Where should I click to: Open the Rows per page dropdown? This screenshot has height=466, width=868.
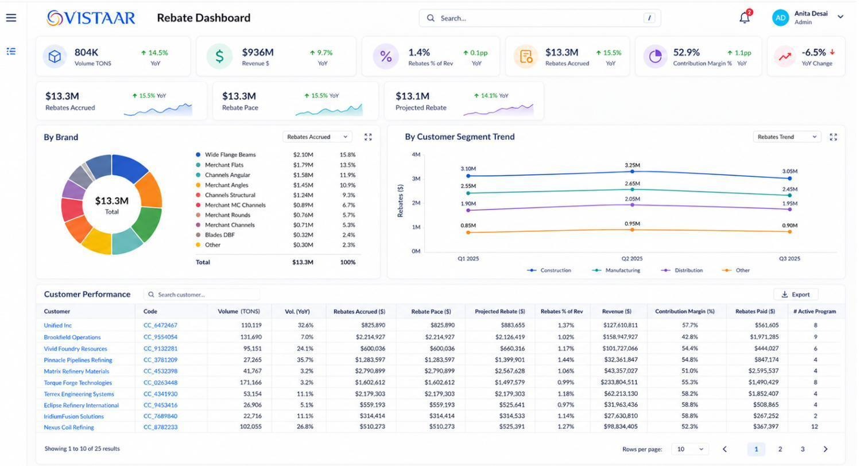690,449
